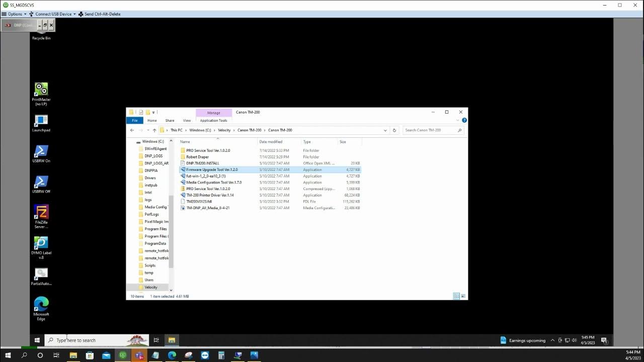Click Explorer Help question mark icon
This screenshot has height=362, width=644.
click(464, 120)
